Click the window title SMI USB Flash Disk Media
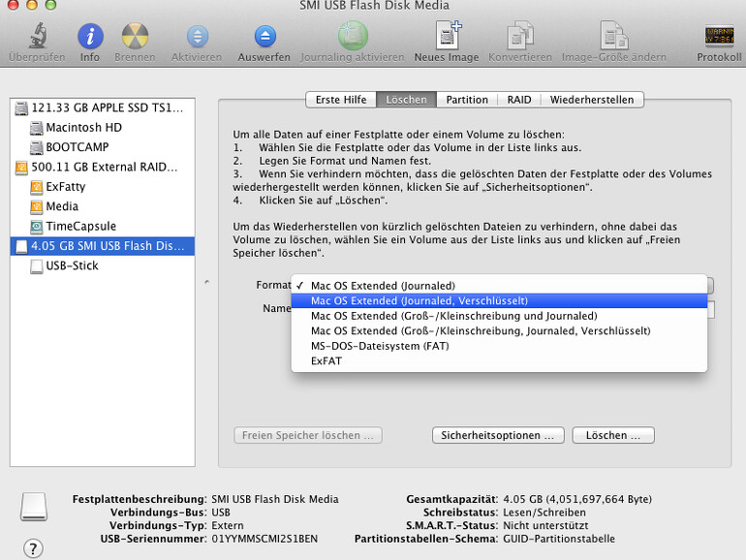This screenshot has height=560, width=746. pyautogui.click(x=374, y=6)
